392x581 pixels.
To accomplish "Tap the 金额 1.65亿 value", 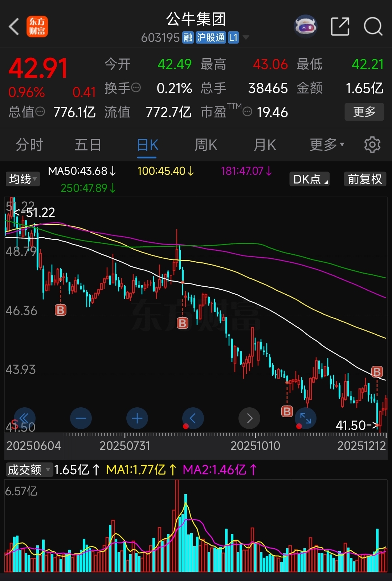I will click(x=364, y=88).
